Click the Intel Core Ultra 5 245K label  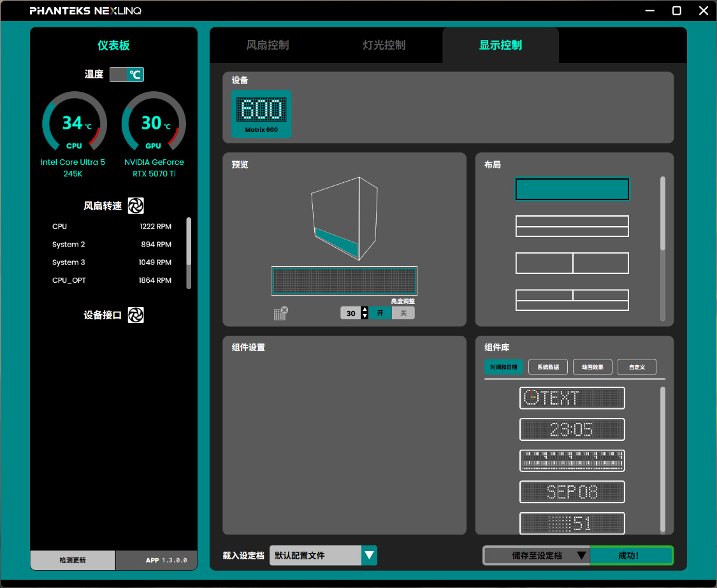(73, 168)
